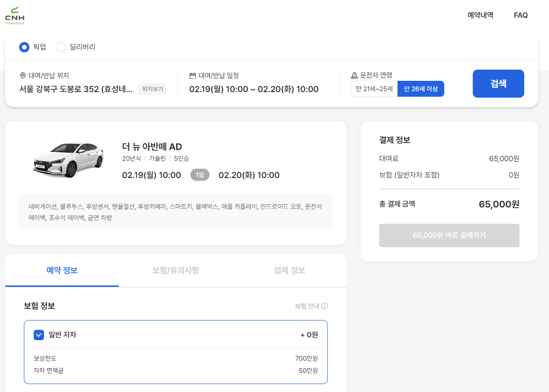
Task: Select the 딜리버리 radio button
Action: click(x=61, y=47)
